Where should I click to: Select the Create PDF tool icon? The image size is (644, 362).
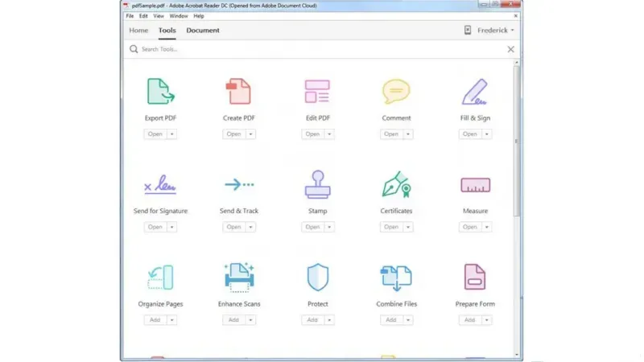238,91
